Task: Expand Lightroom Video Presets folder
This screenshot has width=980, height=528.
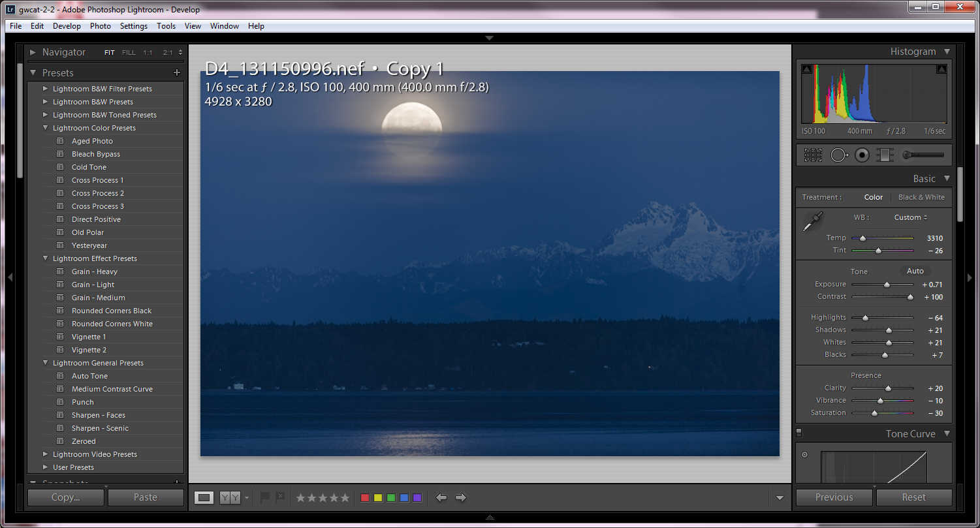Action: pos(45,454)
